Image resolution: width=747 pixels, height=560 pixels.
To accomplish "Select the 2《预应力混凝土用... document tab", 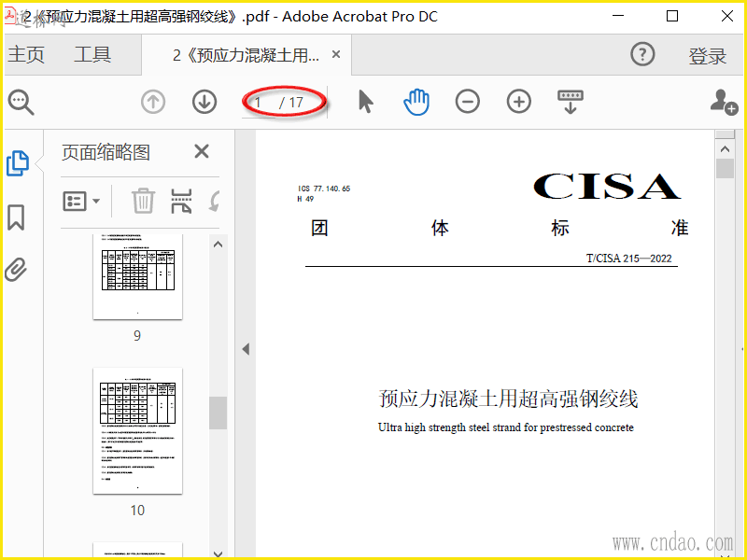I will [x=246, y=55].
